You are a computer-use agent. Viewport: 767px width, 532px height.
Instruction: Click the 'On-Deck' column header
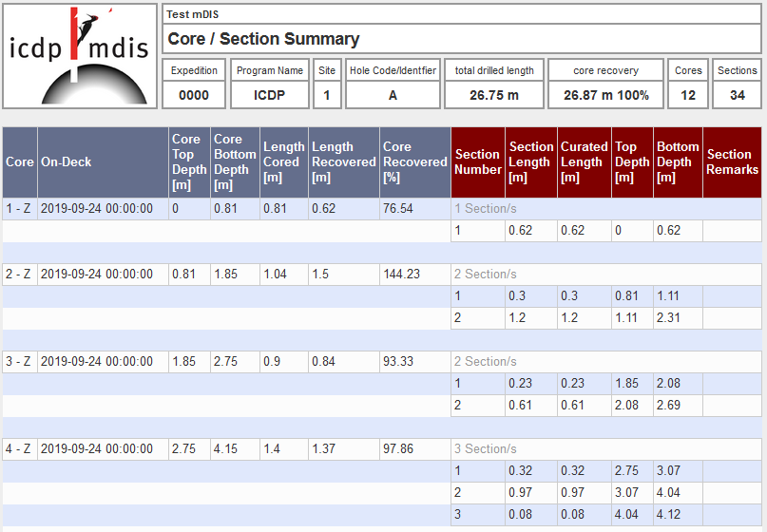104,162
